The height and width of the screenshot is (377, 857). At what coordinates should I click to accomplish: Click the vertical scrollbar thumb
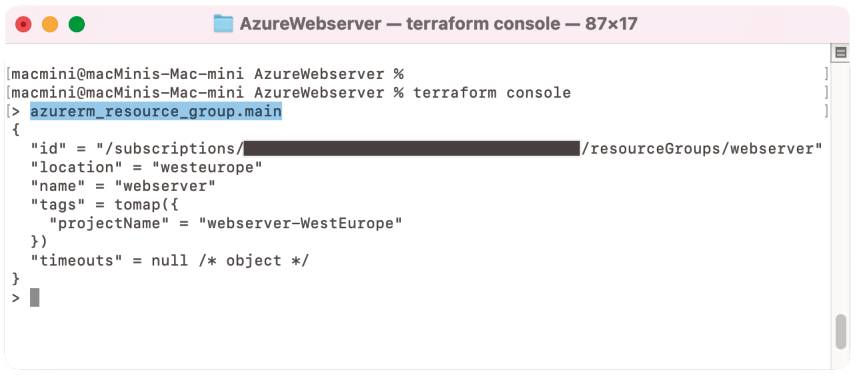[x=841, y=332]
